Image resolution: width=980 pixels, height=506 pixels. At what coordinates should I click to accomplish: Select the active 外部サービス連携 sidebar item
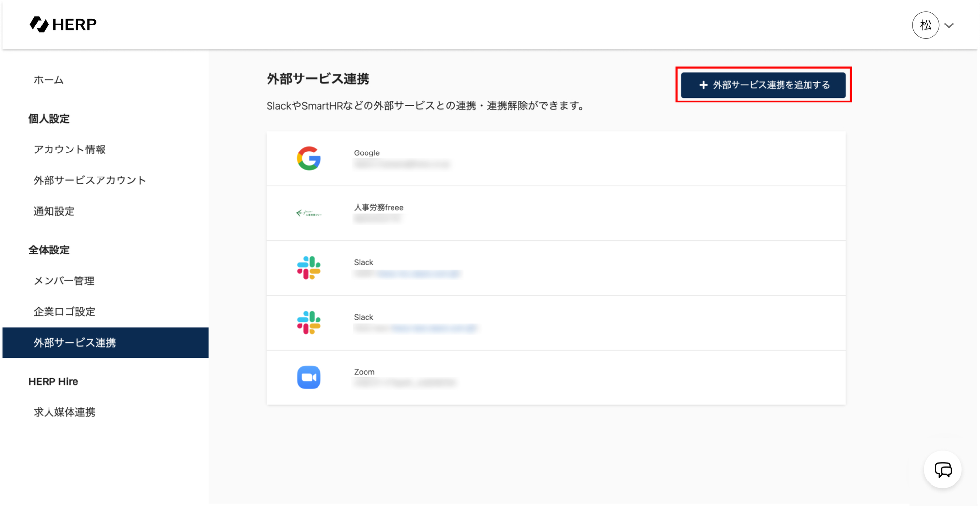[75, 343]
